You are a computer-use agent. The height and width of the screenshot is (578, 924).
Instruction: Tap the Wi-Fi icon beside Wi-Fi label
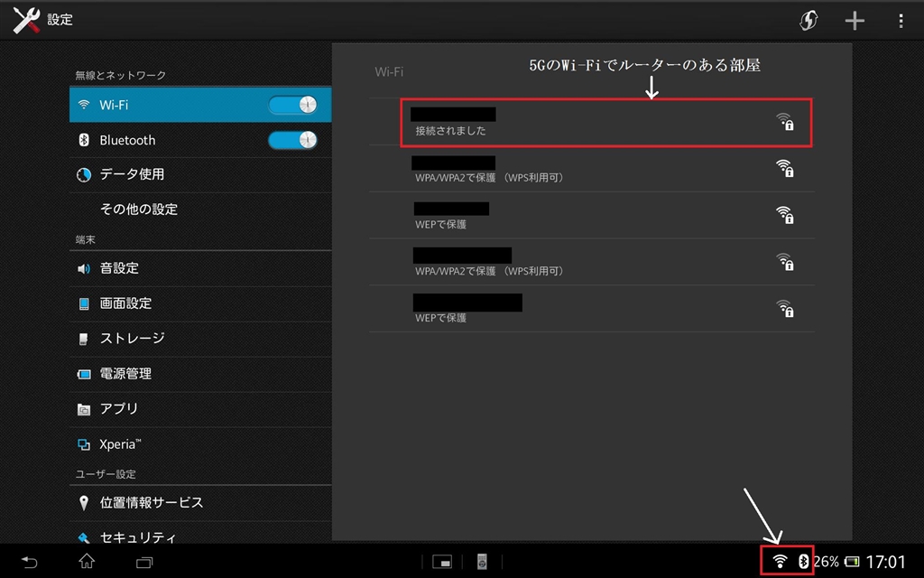(x=84, y=105)
